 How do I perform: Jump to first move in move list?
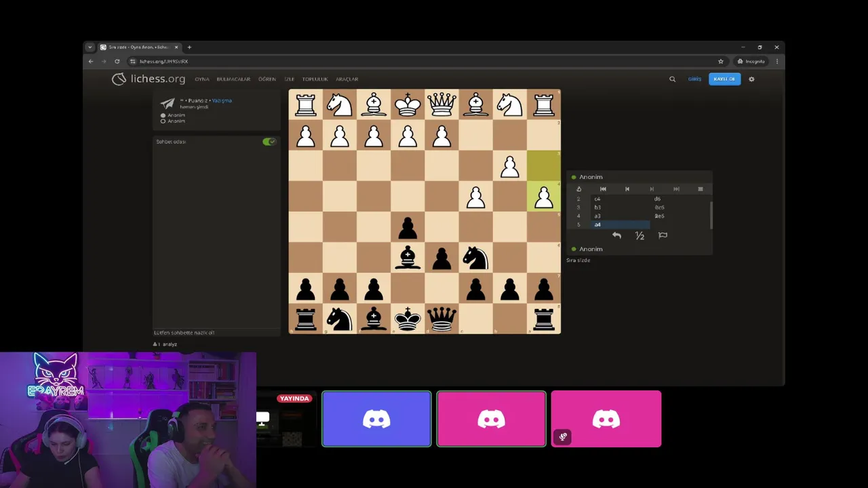coord(603,189)
